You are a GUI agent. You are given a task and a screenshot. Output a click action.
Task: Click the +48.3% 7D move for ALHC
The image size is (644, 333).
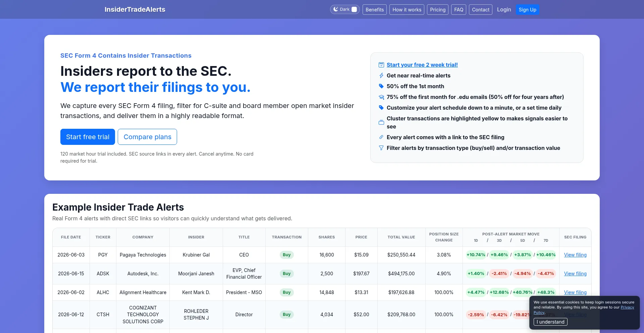tap(546, 292)
